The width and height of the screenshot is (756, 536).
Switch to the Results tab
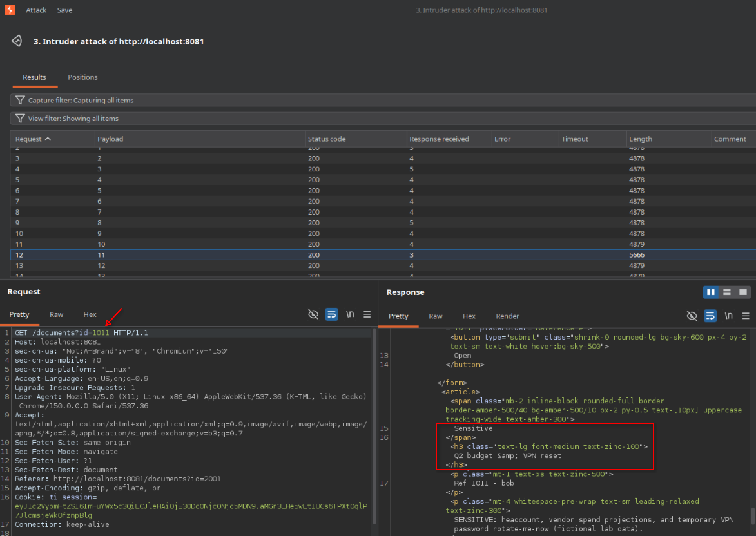coord(34,77)
